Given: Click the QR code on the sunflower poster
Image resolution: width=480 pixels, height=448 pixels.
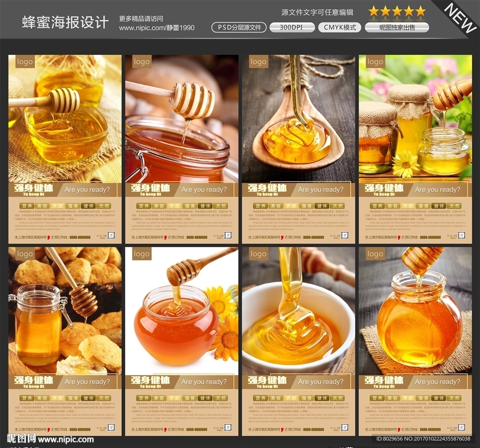Looking at the screenshot, I should (x=228, y=427).
